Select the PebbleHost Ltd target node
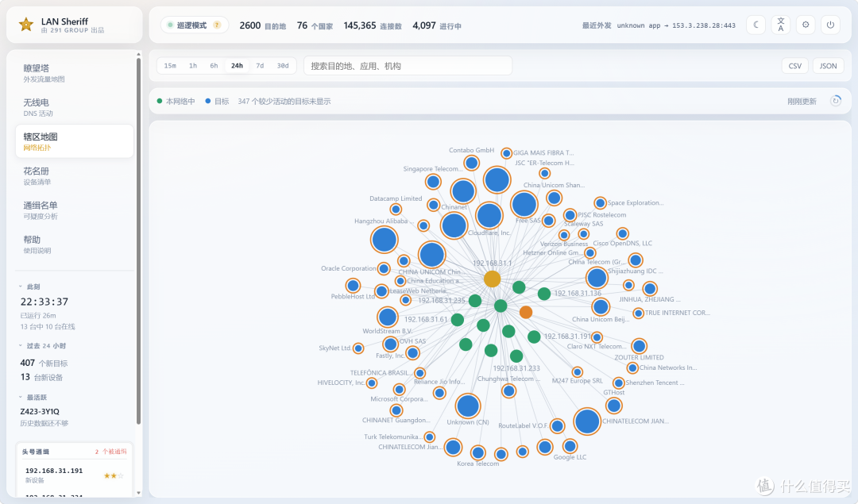 point(353,286)
